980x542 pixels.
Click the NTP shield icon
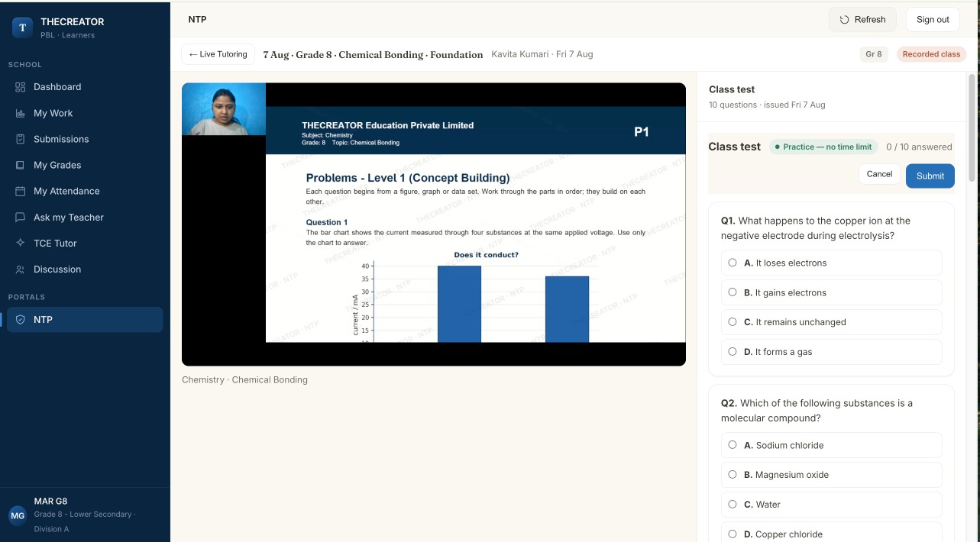pyautogui.click(x=21, y=320)
